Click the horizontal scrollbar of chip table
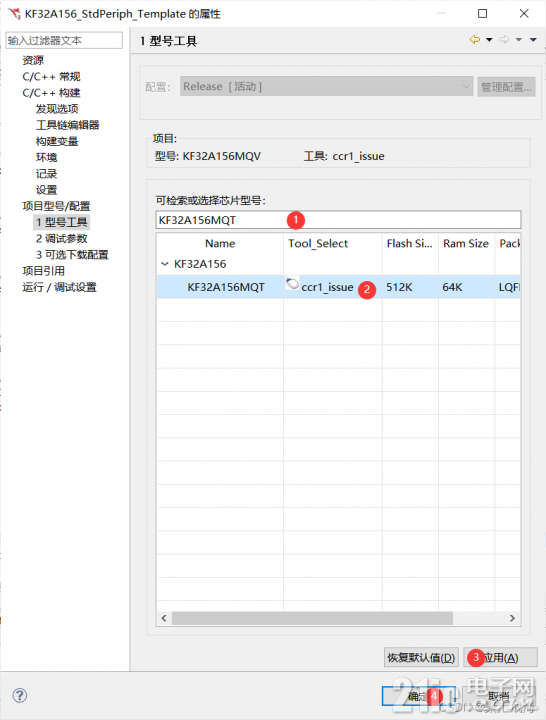The image size is (546, 720). click(x=312, y=618)
